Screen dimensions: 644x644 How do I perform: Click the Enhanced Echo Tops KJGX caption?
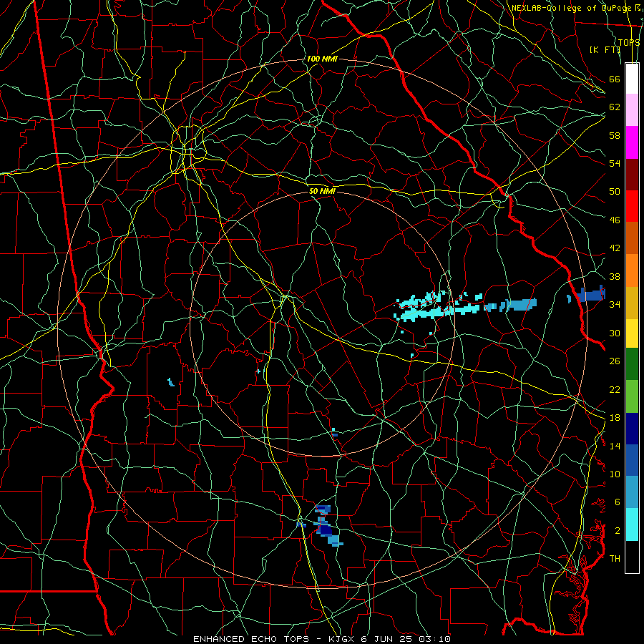click(321, 639)
